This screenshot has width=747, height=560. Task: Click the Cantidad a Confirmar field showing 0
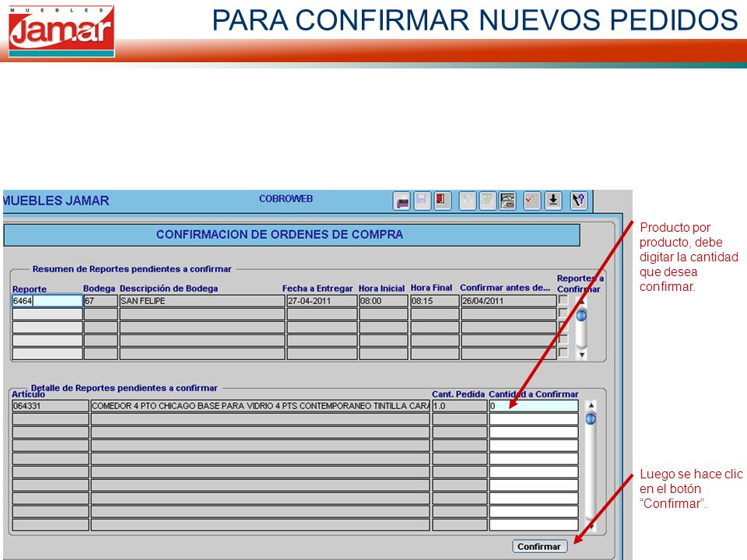(534, 406)
